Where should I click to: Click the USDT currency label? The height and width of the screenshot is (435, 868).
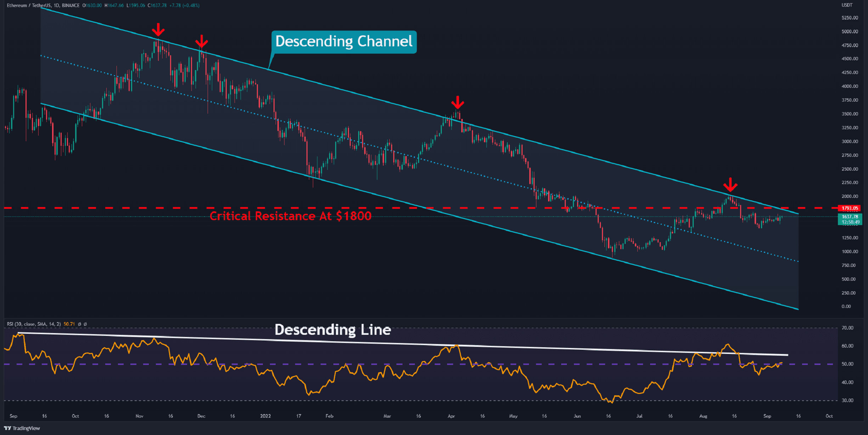[847, 5]
